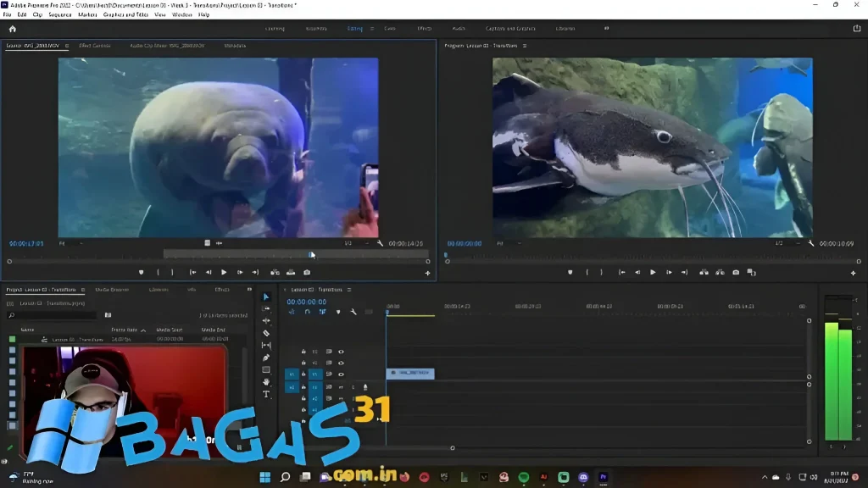Screen dimensions: 868x488
Task: Click Lift button in Program monitor
Action: [704, 272]
